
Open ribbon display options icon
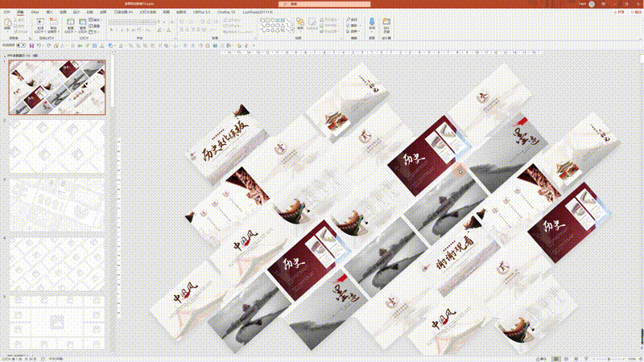pyautogui.click(x=603, y=4)
